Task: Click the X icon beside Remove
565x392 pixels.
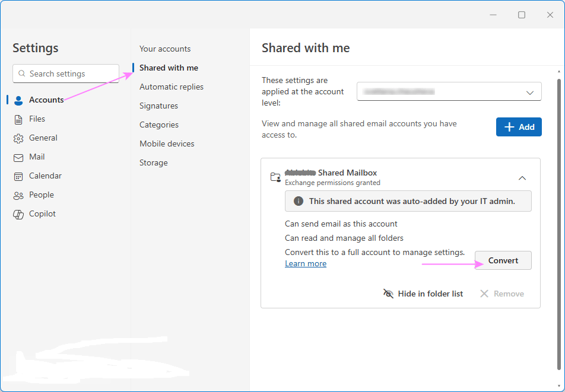Action: tap(484, 294)
